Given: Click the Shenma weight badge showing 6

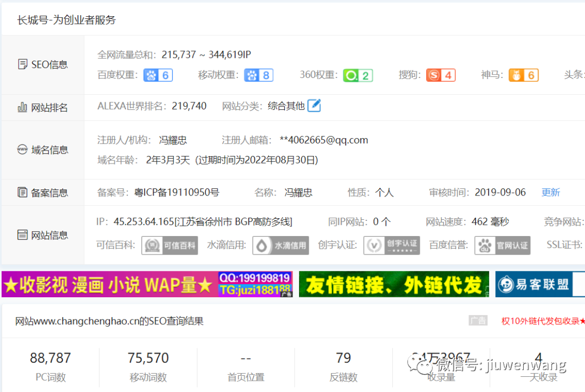Looking at the screenshot, I should pos(524,75).
